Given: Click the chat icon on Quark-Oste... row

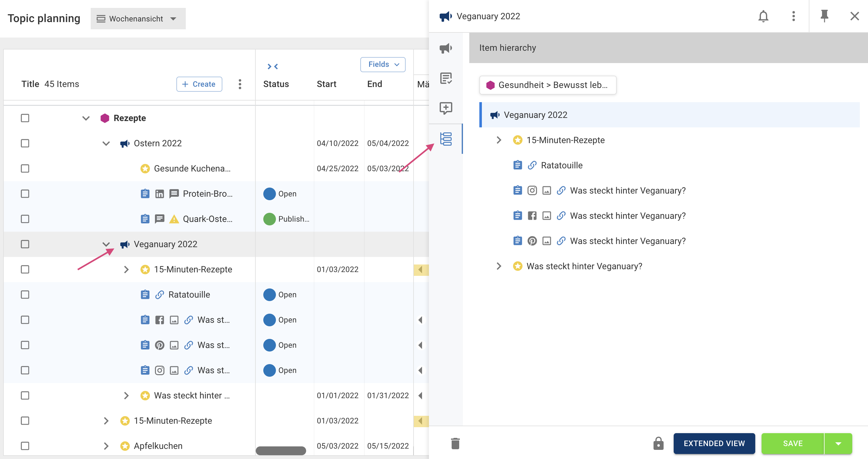Looking at the screenshot, I should [159, 219].
